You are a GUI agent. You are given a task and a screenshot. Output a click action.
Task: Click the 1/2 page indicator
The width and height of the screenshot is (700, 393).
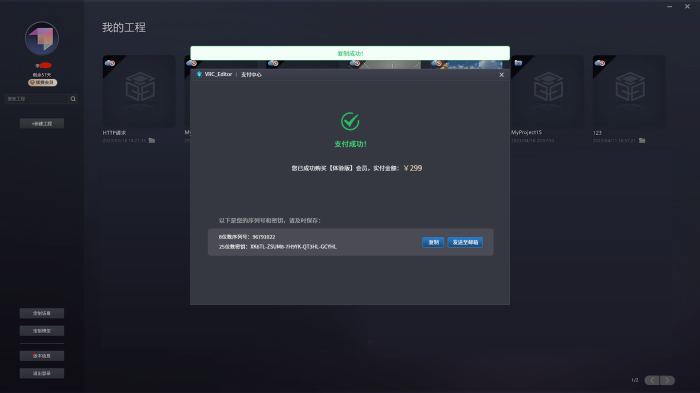pyautogui.click(x=634, y=380)
